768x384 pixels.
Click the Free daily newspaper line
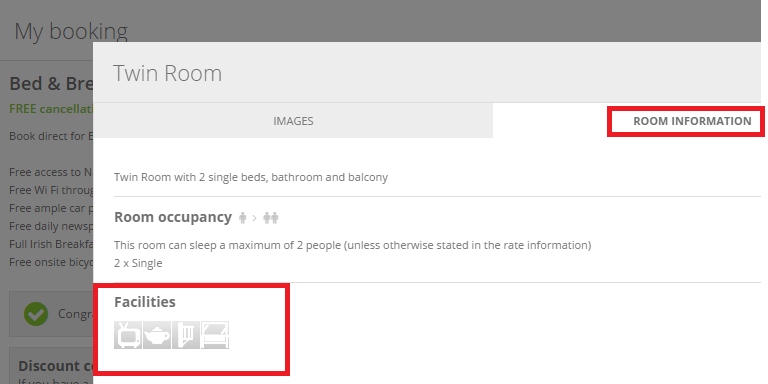coord(51,226)
